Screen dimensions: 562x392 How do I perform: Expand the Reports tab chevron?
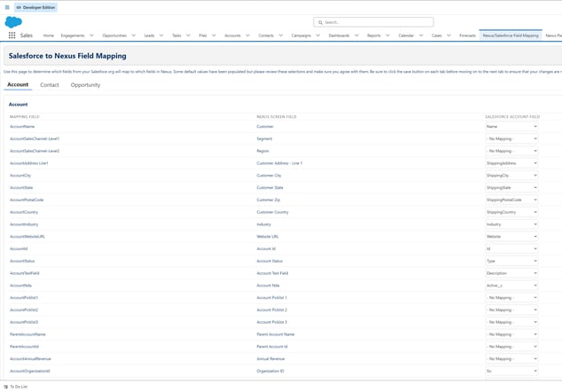pos(387,35)
